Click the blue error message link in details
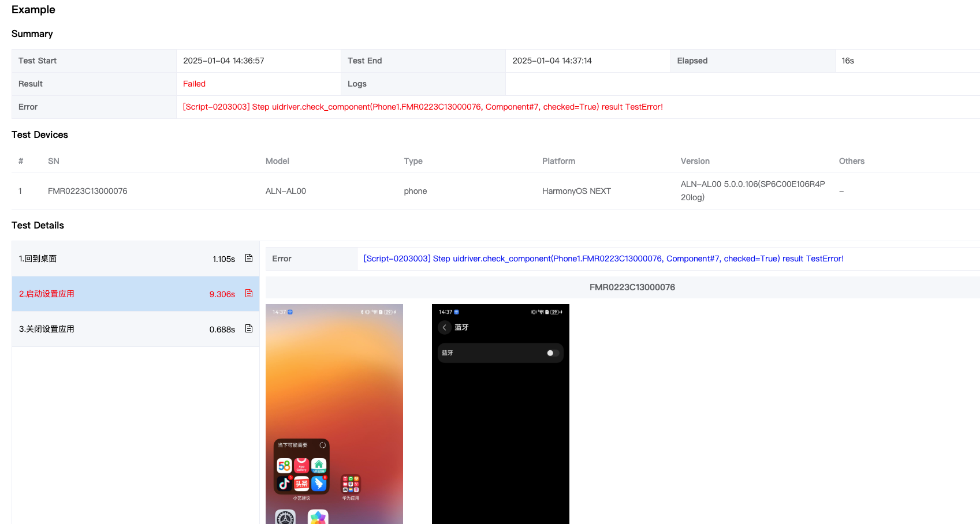The image size is (980, 524). tap(603, 259)
